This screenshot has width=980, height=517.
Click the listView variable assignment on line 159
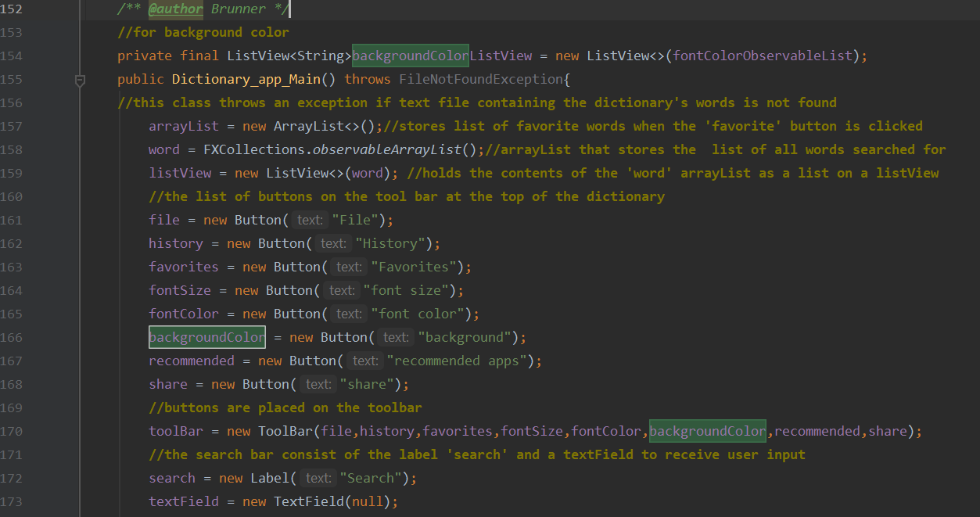pyautogui.click(x=180, y=173)
